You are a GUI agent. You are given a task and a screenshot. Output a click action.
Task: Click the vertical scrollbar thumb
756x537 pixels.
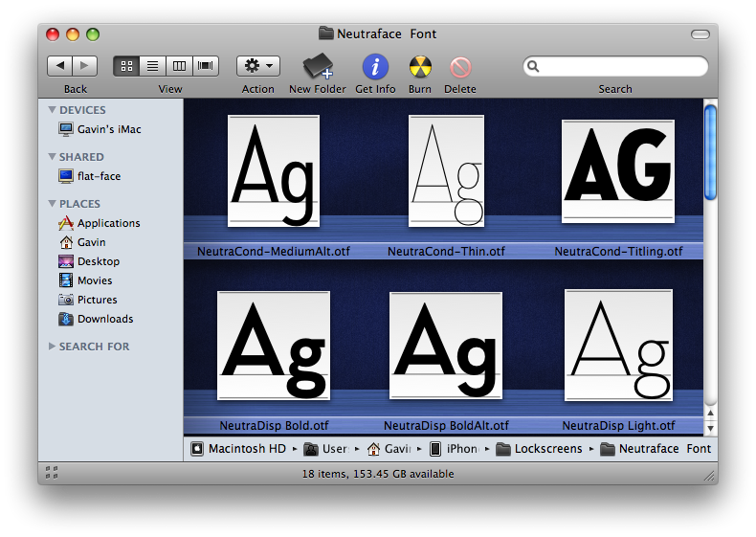(x=710, y=152)
